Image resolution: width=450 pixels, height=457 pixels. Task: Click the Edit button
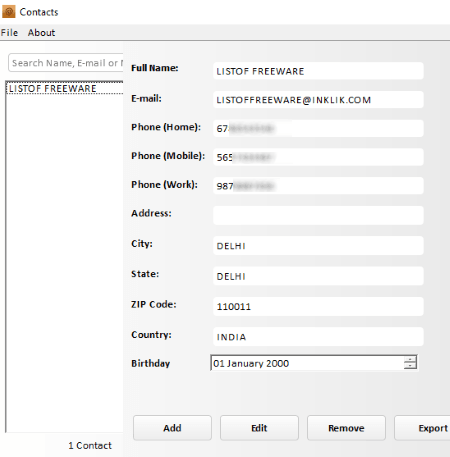259,428
